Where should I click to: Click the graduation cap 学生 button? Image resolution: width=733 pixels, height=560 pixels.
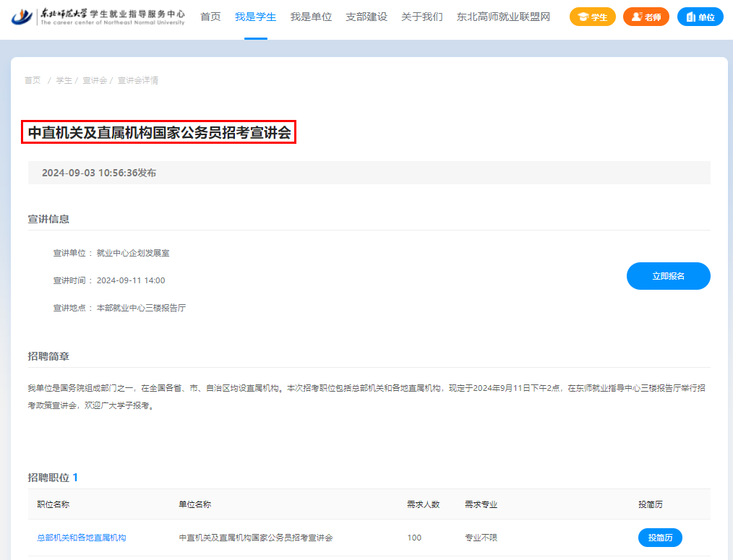tap(592, 17)
